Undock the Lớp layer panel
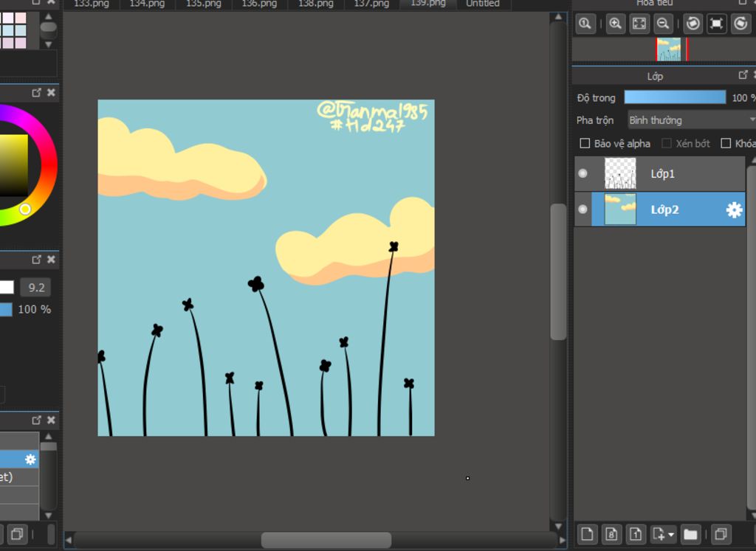 (x=743, y=74)
